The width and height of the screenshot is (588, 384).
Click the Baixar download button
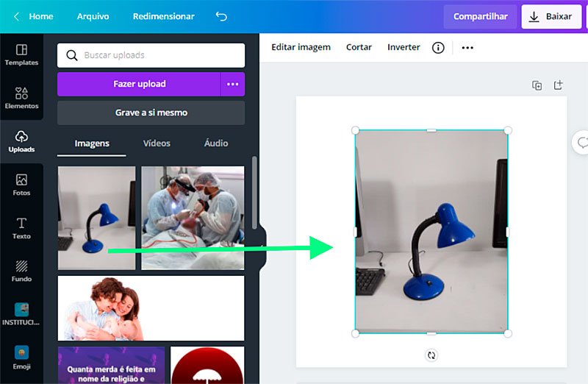point(551,16)
